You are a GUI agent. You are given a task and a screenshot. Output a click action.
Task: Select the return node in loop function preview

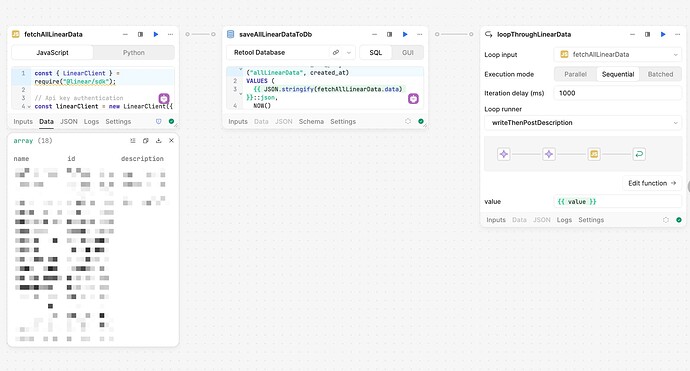coord(639,154)
